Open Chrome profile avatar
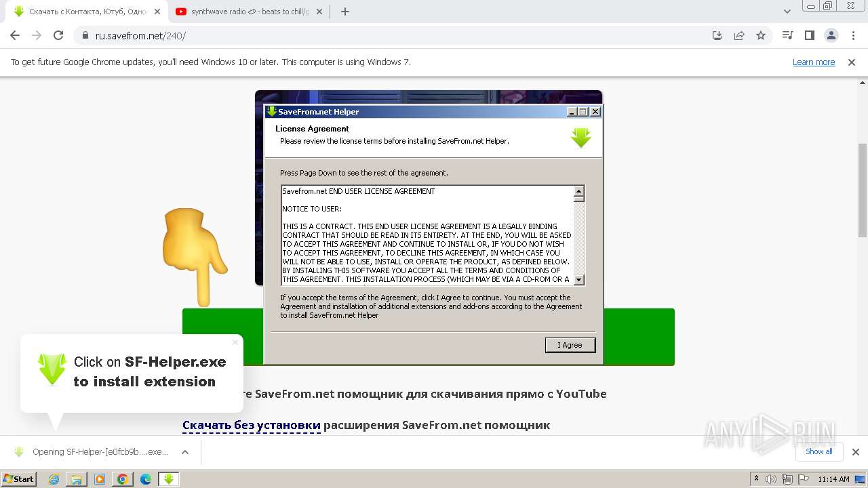The height and width of the screenshot is (488, 868). [x=831, y=36]
